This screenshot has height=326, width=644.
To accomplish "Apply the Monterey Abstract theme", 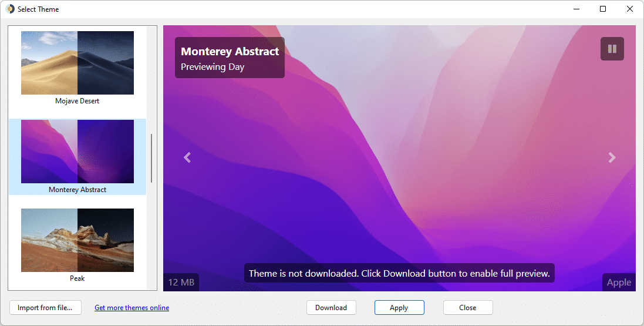I will [x=399, y=308].
